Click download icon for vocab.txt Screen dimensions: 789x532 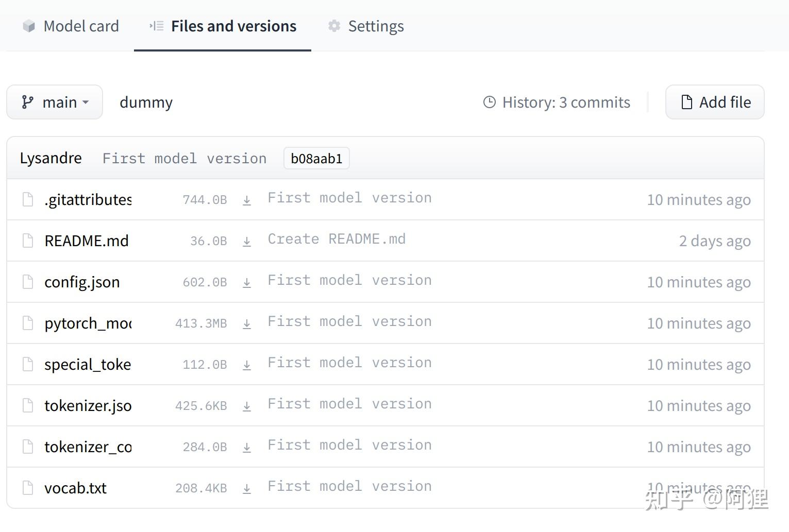(x=247, y=489)
